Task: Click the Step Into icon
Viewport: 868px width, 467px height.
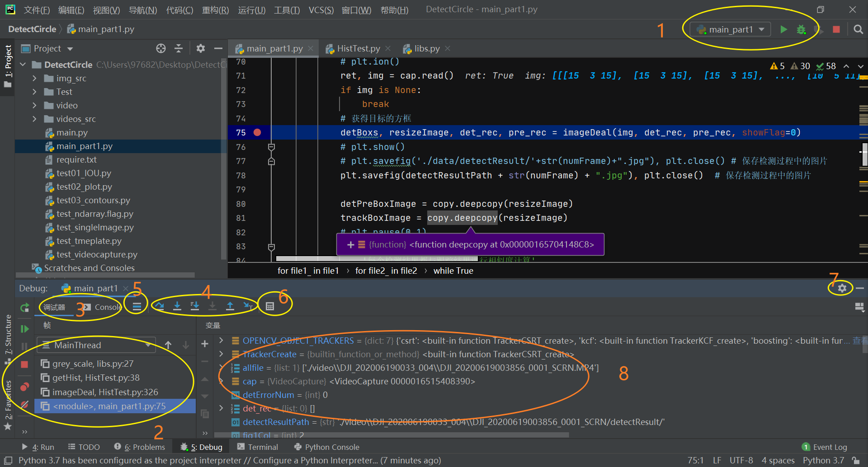Action: click(177, 306)
